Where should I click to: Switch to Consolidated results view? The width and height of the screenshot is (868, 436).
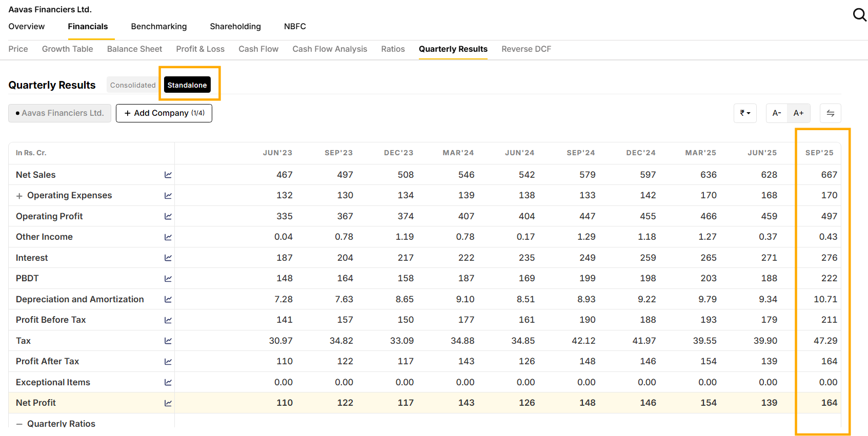[x=133, y=85]
